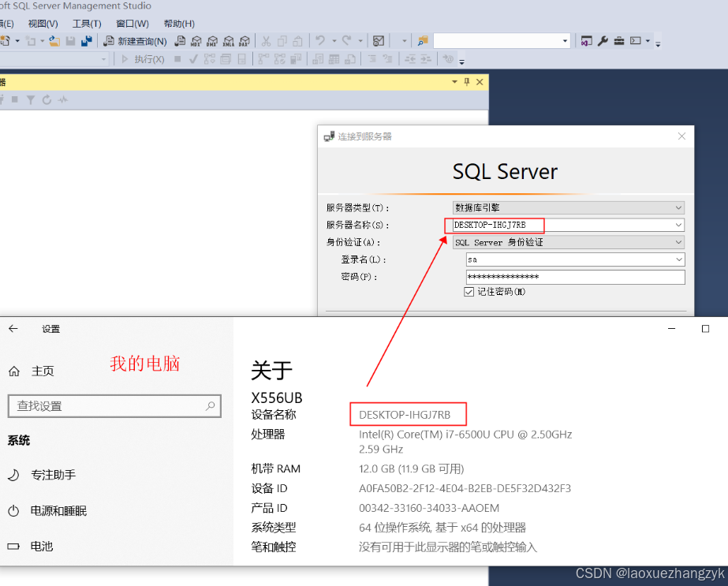Open the Window (窗口) menu
The height and width of the screenshot is (586, 728).
point(133,24)
